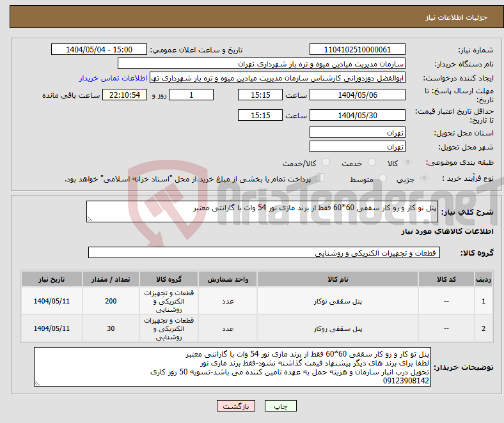Click the response deadline date 1404/05/06

pos(357,95)
